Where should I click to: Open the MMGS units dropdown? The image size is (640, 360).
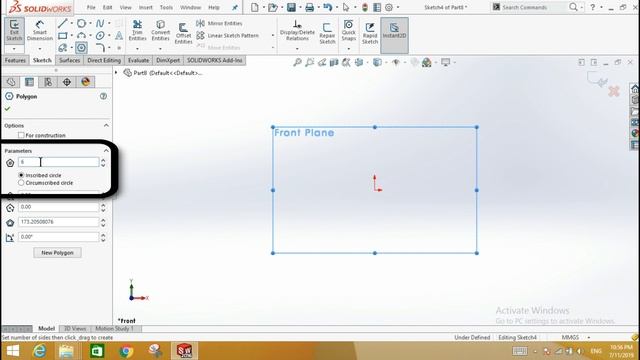tap(589, 338)
